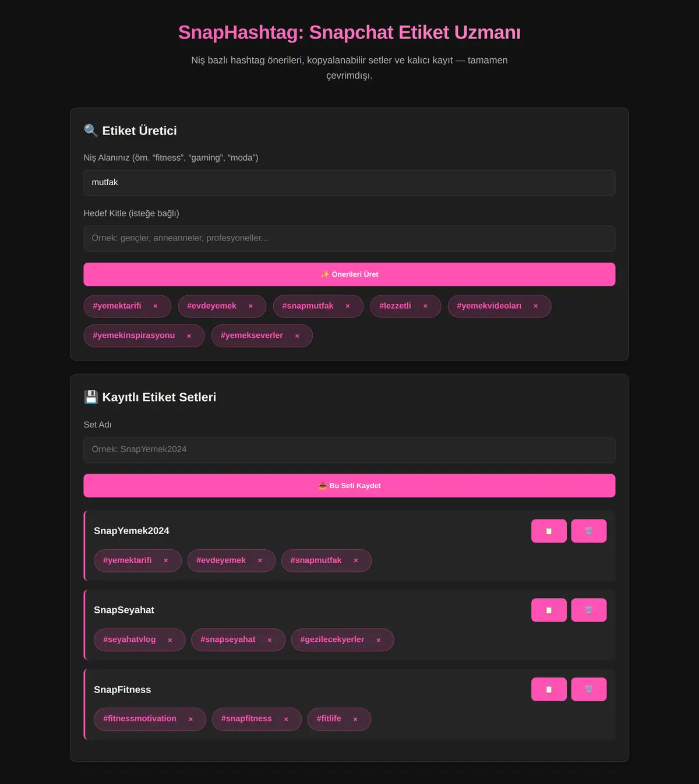Image resolution: width=699 pixels, height=784 pixels.
Task: Remove the #lezzetli suggestion tag
Action: pyautogui.click(x=425, y=306)
